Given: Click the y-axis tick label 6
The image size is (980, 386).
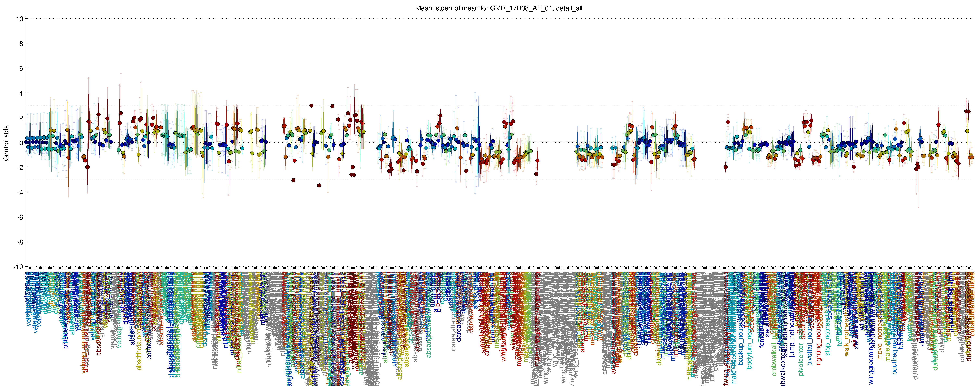Looking at the screenshot, I should click(21, 68).
